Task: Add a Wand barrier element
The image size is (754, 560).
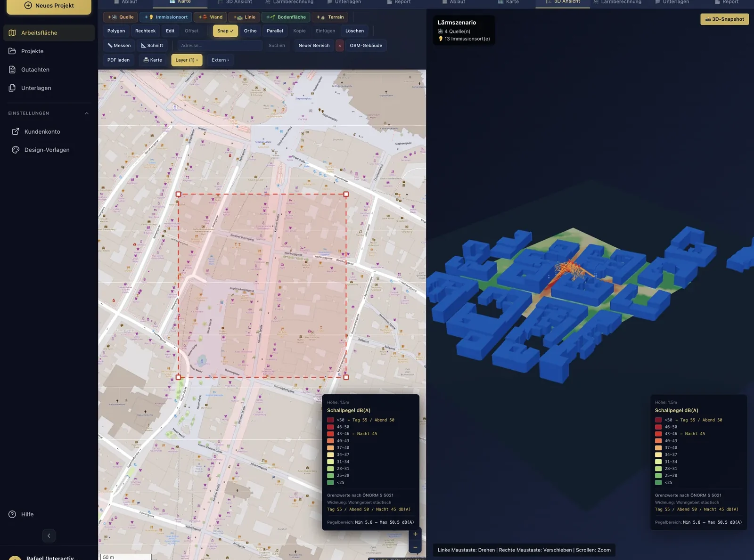Action: (210, 17)
